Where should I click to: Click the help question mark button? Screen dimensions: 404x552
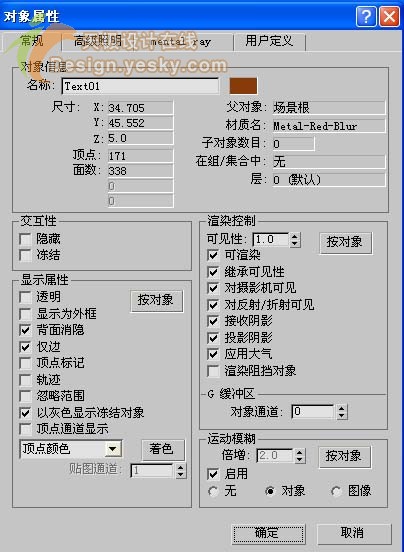[366, 16]
